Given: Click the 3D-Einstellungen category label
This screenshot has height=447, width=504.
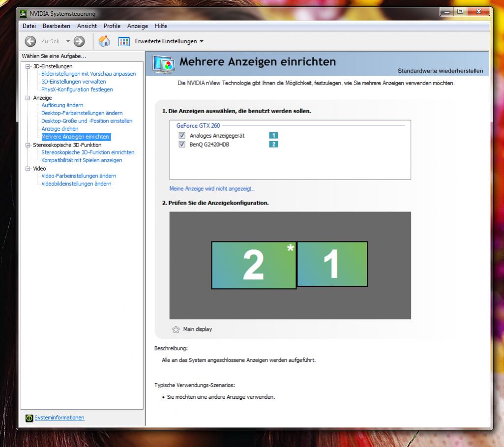Looking at the screenshot, I should pyautogui.click(x=53, y=66).
